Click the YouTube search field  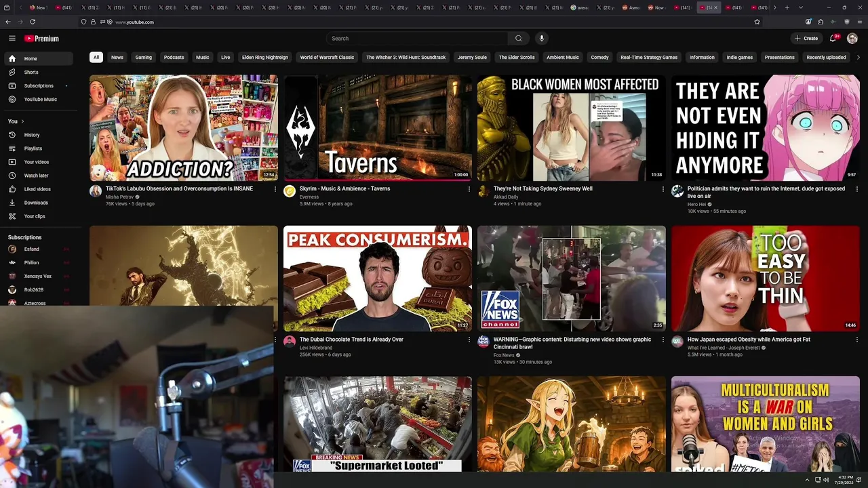(x=417, y=39)
